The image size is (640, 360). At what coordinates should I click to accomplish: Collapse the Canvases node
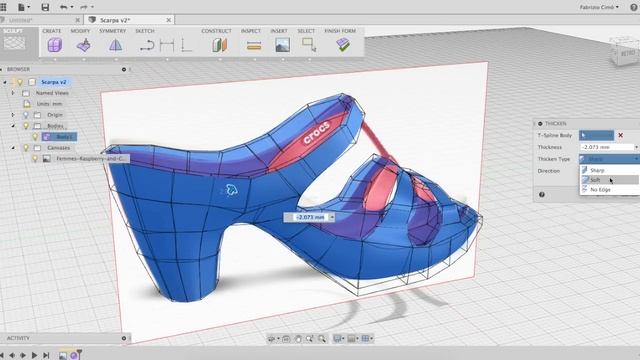[13, 148]
